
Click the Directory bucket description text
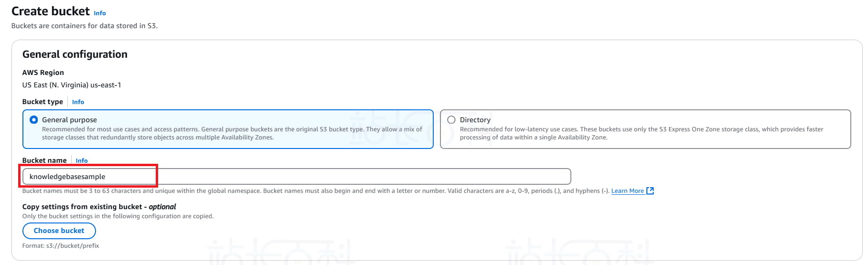point(641,133)
